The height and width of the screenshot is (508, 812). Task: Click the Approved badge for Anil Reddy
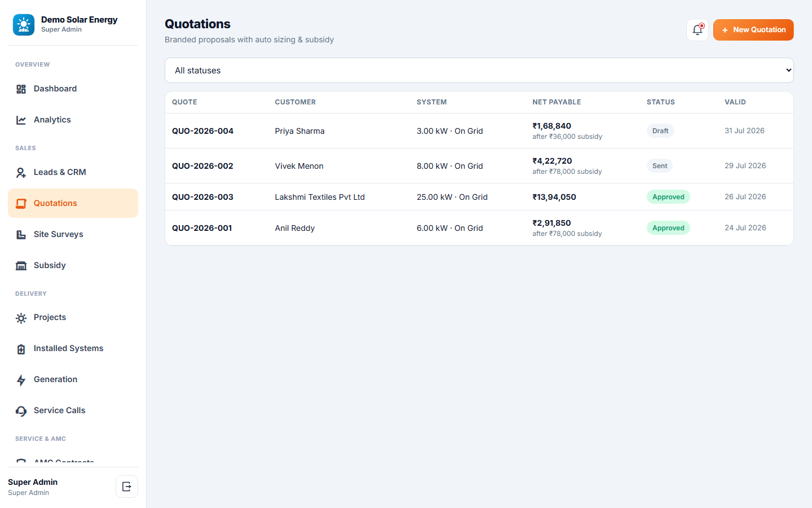click(668, 228)
